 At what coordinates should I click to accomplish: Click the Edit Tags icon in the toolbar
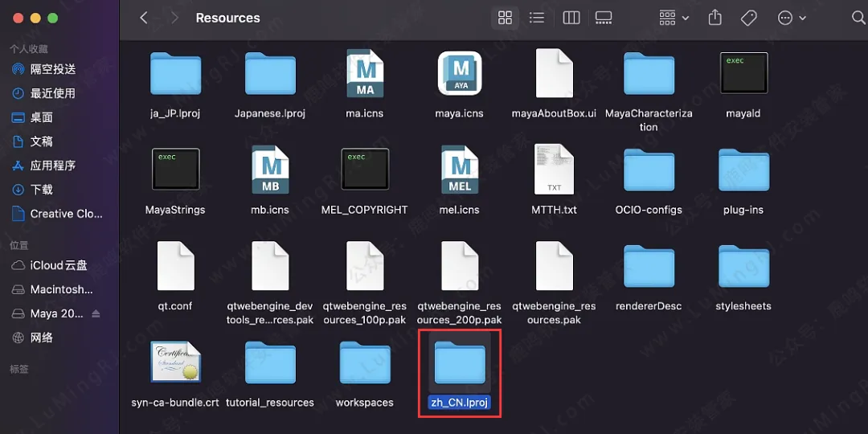click(748, 18)
